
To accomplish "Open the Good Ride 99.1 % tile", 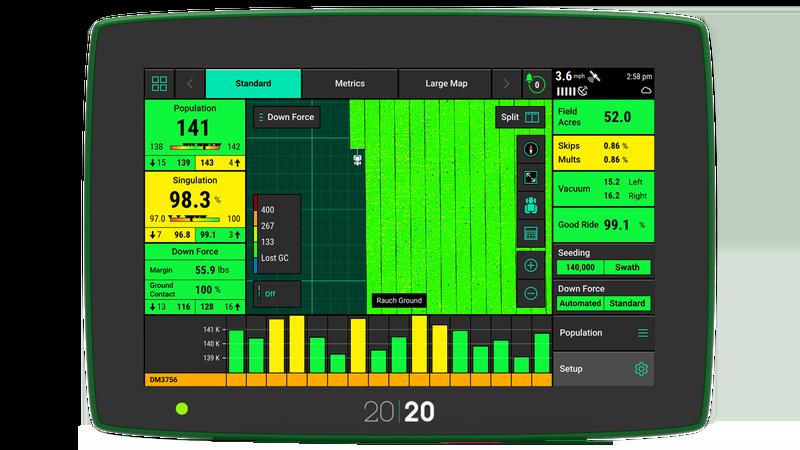I will (x=604, y=225).
